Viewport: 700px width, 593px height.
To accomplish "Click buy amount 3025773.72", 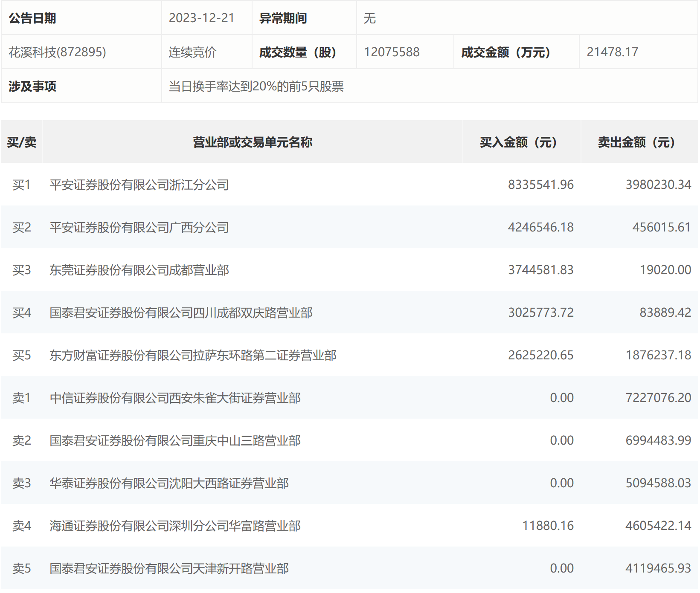I will 541,312.
